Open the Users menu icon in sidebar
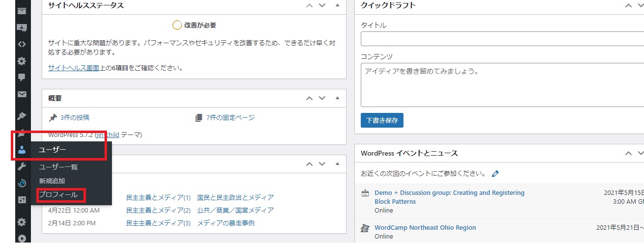The image size is (644, 243). point(22,150)
